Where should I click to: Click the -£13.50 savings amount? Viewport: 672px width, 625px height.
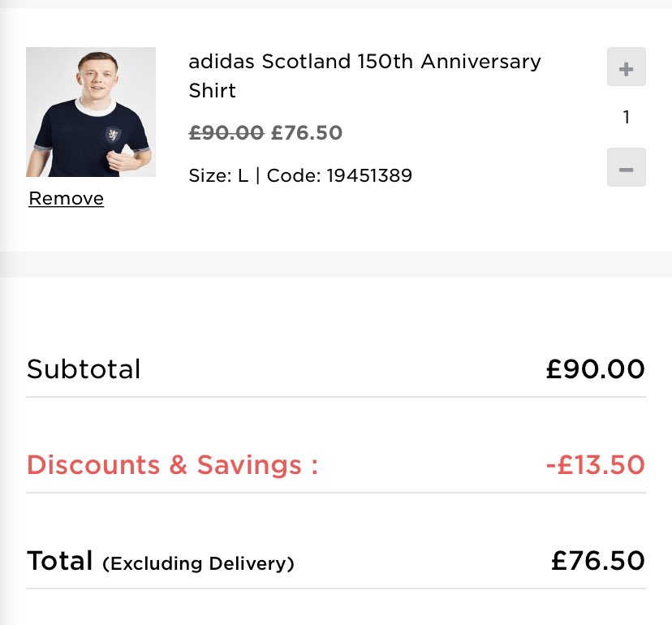(595, 465)
